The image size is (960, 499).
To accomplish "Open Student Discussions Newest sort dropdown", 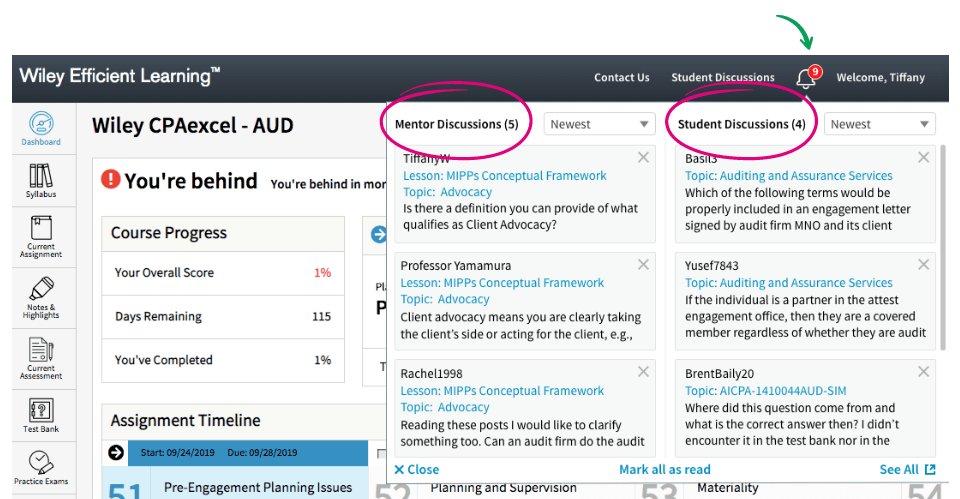I will (879, 124).
